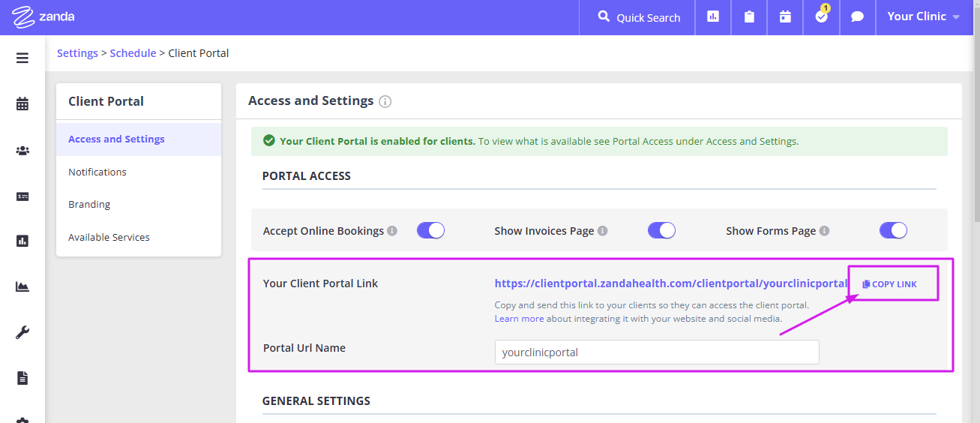The width and height of the screenshot is (980, 423).
Task: Toggle Accept Online Bookings switch
Action: (x=431, y=230)
